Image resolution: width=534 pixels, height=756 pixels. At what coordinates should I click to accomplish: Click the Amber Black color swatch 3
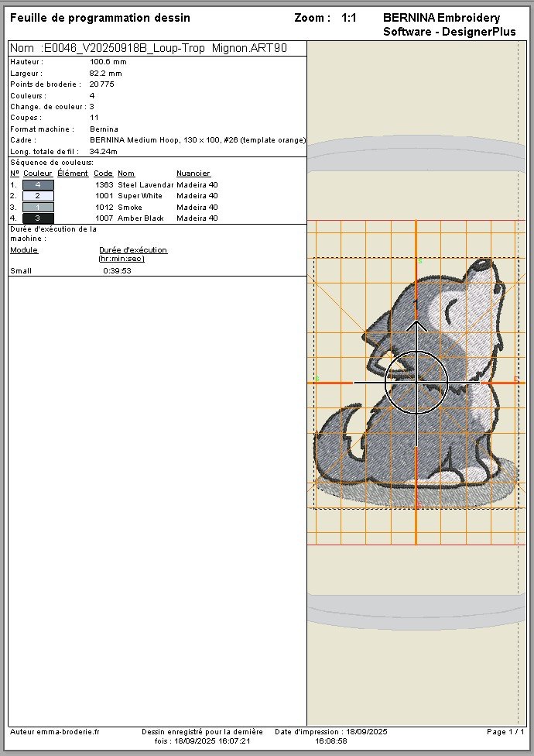pyautogui.click(x=38, y=218)
